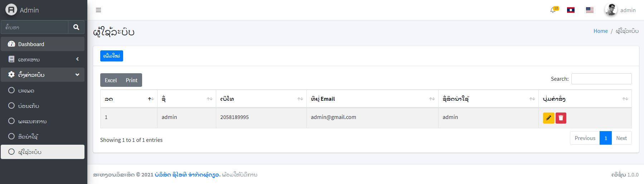The height and width of the screenshot is (184, 644).
Task: Open the admin profile avatar
Action: click(611, 10)
